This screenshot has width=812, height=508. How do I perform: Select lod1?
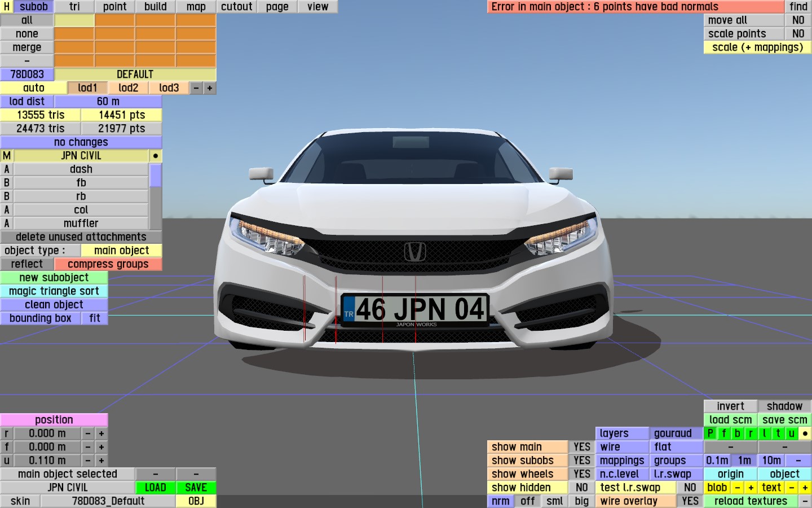pyautogui.click(x=88, y=88)
